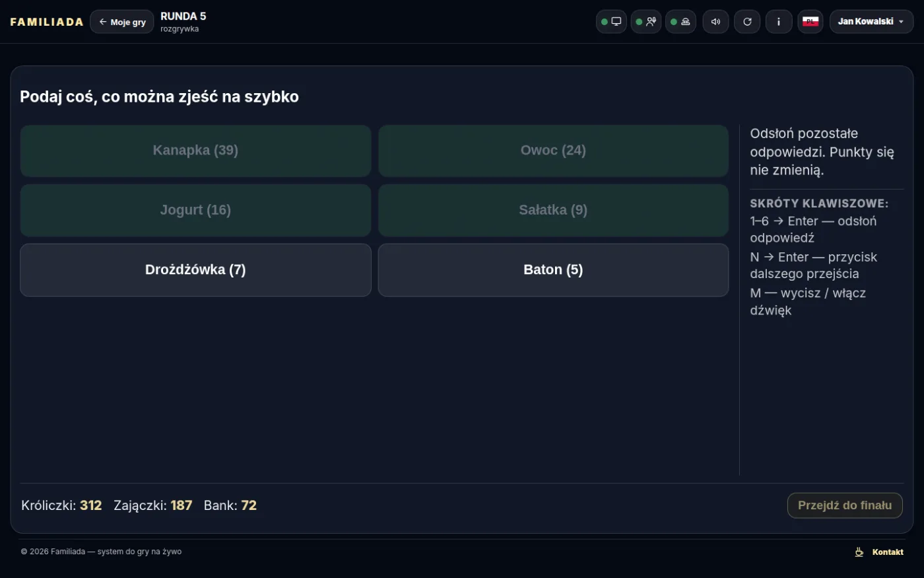
Task: Open the display screen status button
Action: [x=611, y=22]
